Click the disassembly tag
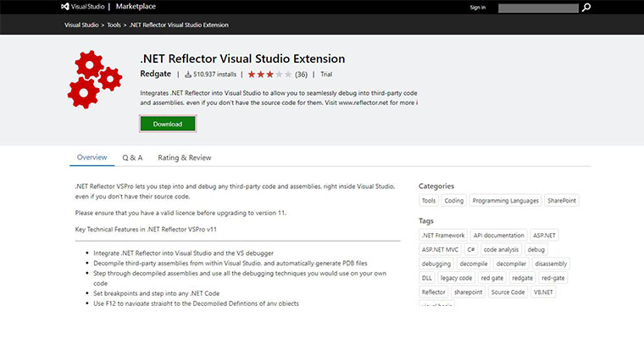The image size is (644, 339). pyautogui.click(x=551, y=264)
